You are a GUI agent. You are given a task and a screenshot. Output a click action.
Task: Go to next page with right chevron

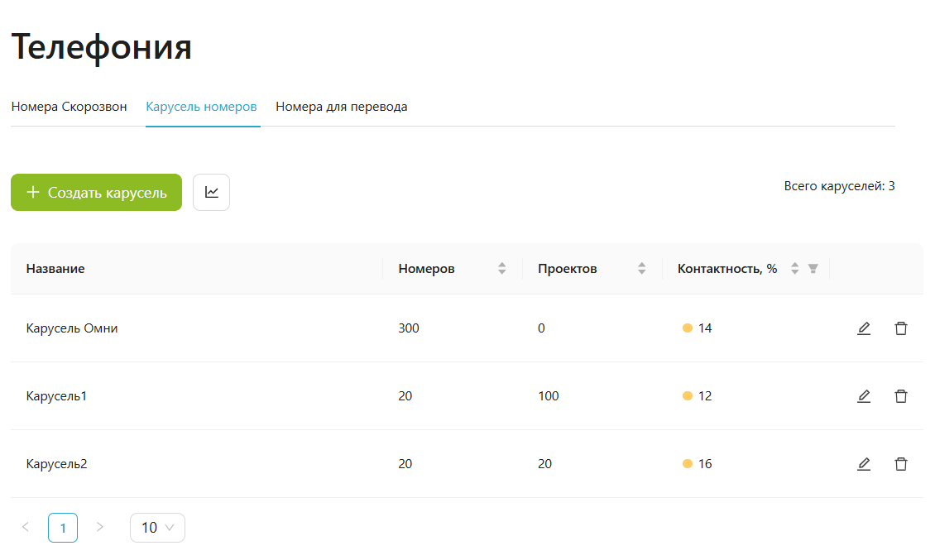pyautogui.click(x=100, y=527)
